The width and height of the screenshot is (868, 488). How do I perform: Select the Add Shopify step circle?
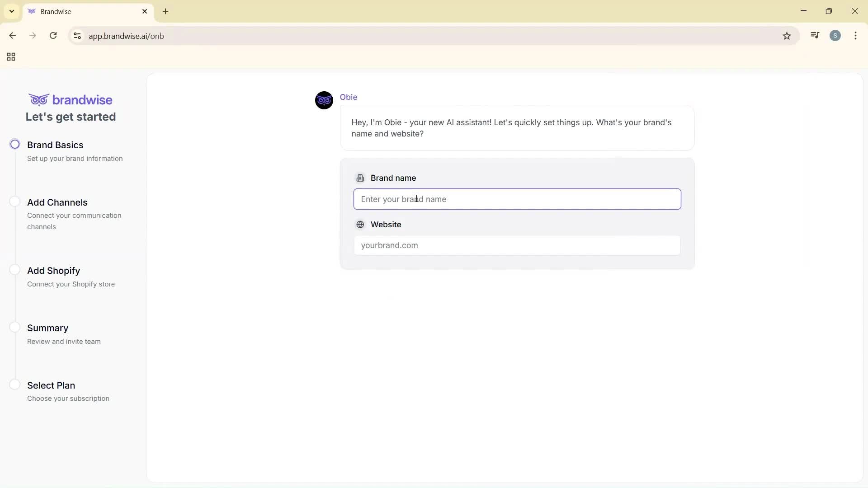coord(15,269)
